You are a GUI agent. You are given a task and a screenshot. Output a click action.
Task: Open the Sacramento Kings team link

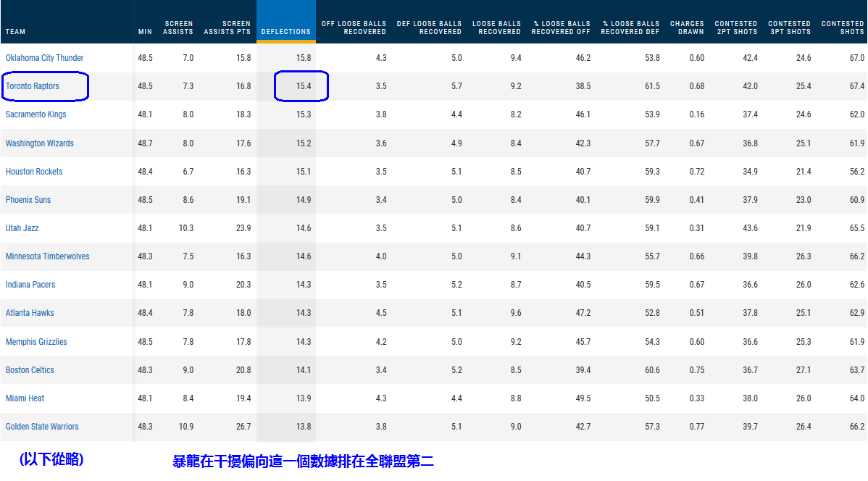(36, 114)
